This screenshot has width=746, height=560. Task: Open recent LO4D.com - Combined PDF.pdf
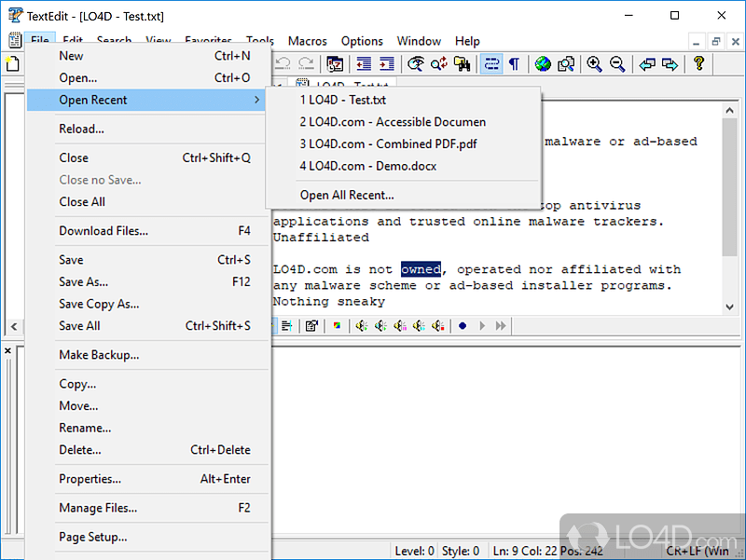[x=404, y=143]
